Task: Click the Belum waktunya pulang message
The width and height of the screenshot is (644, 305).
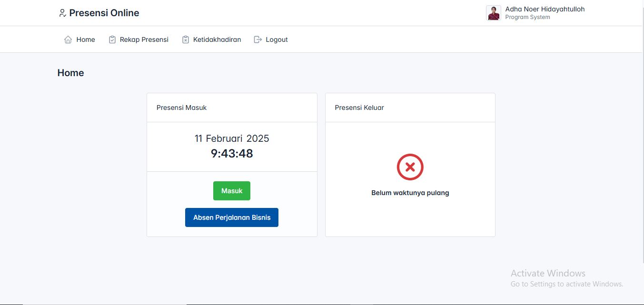Action: (x=410, y=193)
